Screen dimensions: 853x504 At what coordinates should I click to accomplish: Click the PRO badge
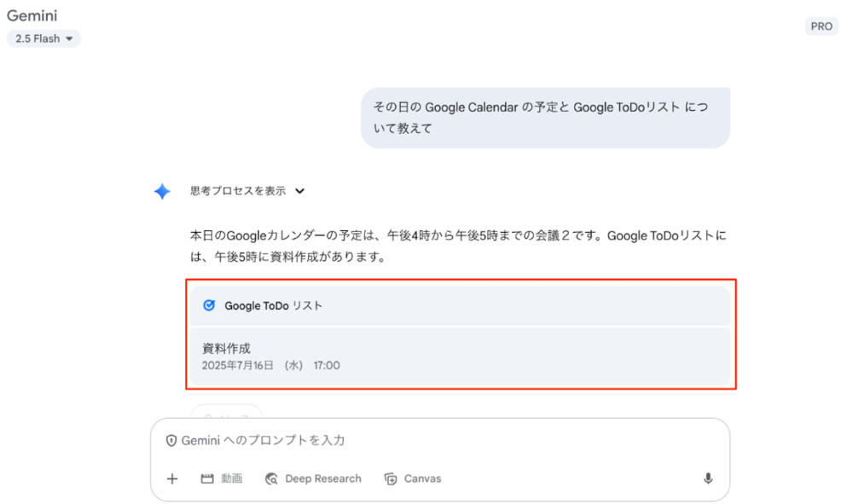[x=821, y=26]
